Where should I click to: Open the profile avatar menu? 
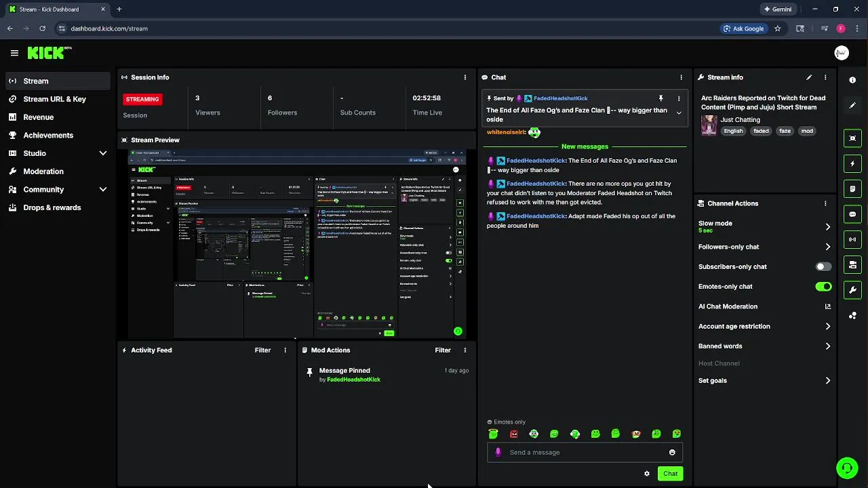pos(842,53)
